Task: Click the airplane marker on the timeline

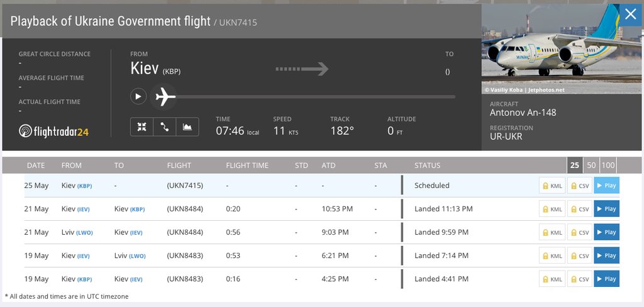Action: click(165, 97)
